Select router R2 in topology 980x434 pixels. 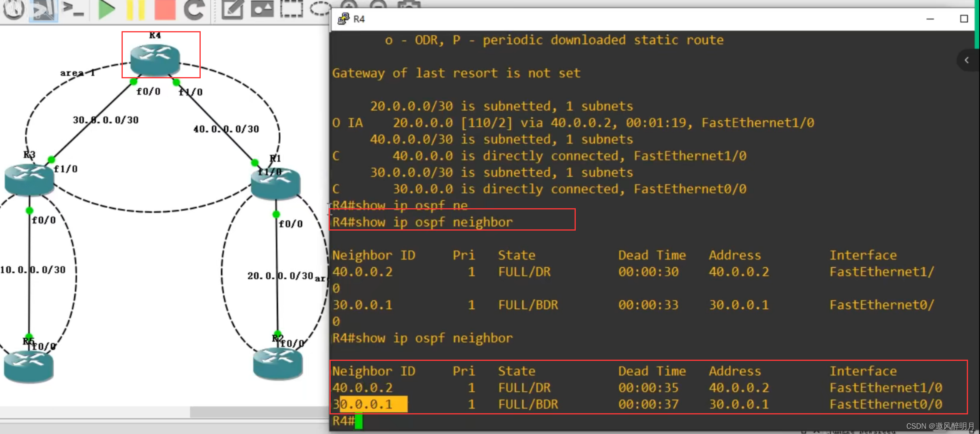pyautogui.click(x=278, y=363)
